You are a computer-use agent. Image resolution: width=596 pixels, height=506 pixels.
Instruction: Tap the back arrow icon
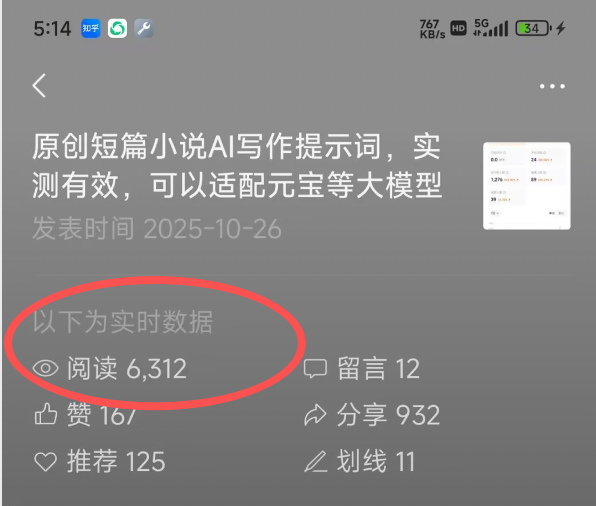pyautogui.click(x=39, y=86)
